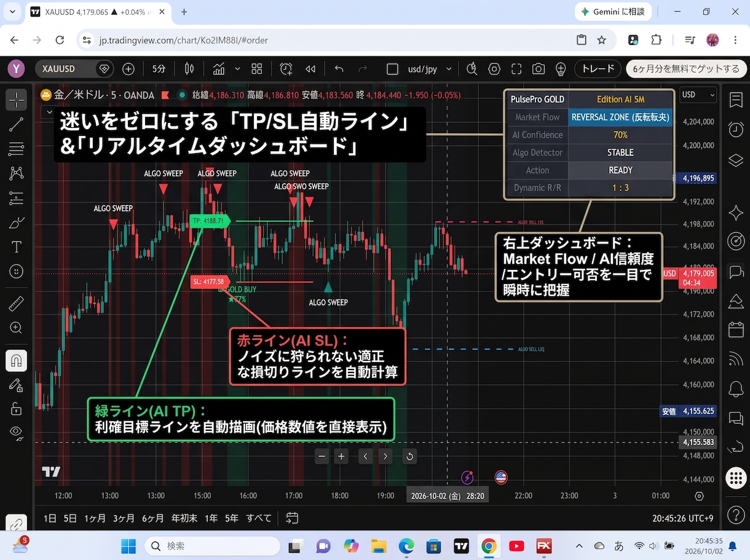
Task: Select the Text tool
Action: click(17, 247)
